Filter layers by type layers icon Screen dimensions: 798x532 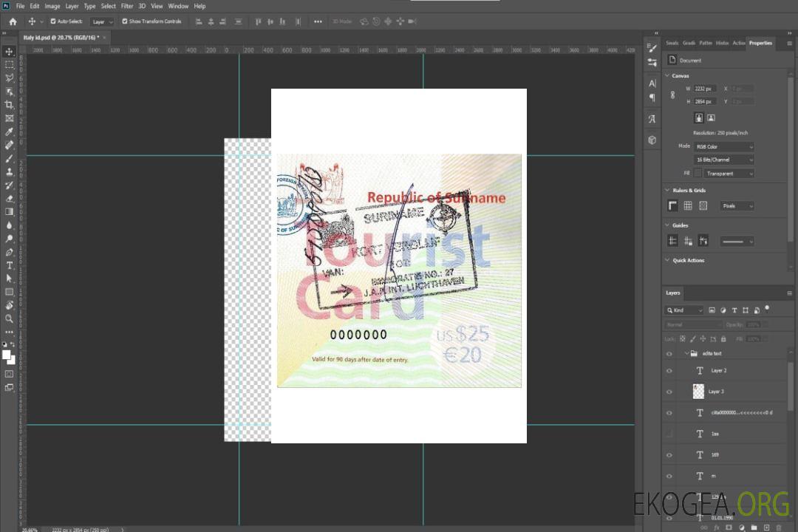click(734, 310)
